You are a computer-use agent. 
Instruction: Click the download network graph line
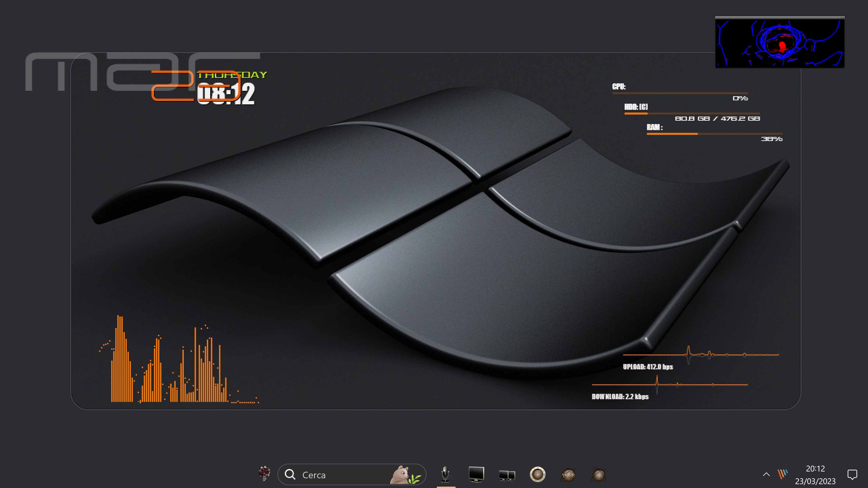click(x=670, y=384)
